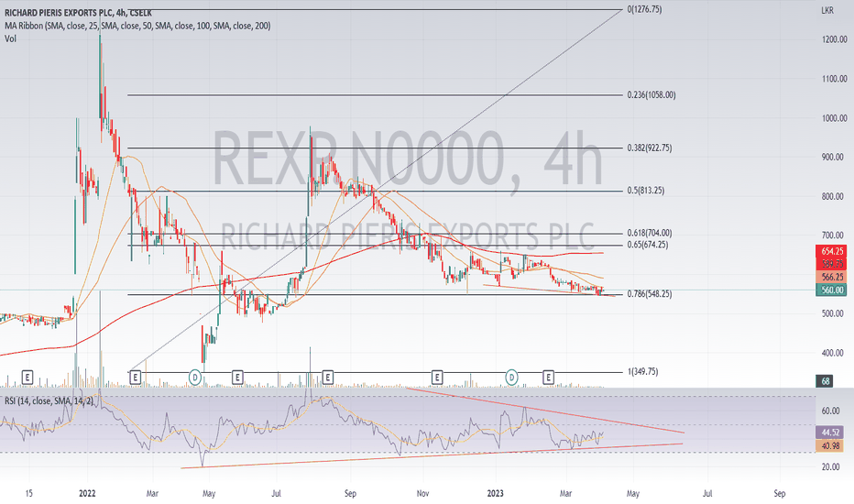Open the dividend D marker just before May 2022
The width and height of the screenshot is (854, 504).
(195, 377)
